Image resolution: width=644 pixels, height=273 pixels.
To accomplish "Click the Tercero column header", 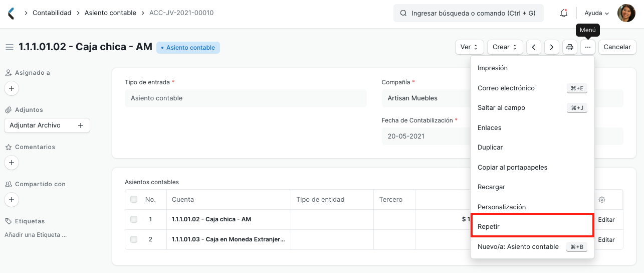I will 394,200.
